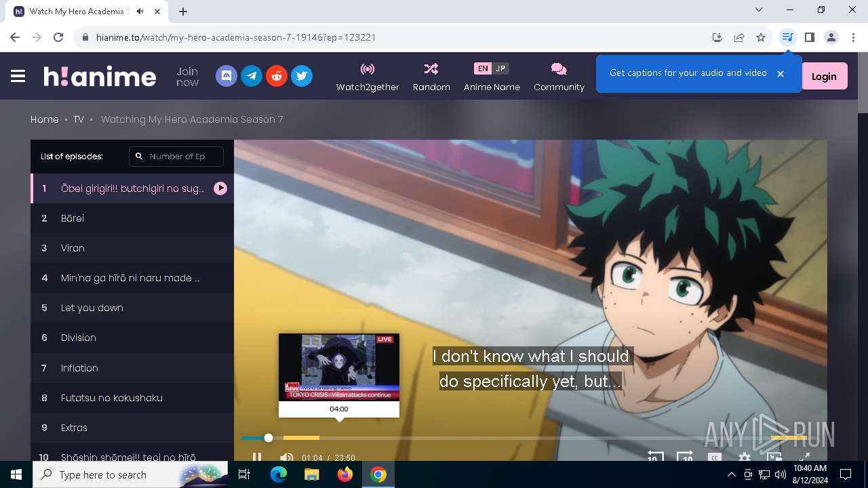
Task: Show hidden system tray icons
Action: [x=731, y=474]
